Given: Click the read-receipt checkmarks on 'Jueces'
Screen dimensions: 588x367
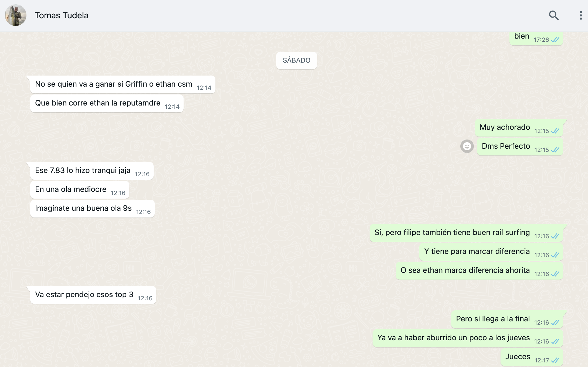Looking at the screenshot, I should tap(555, 361).
